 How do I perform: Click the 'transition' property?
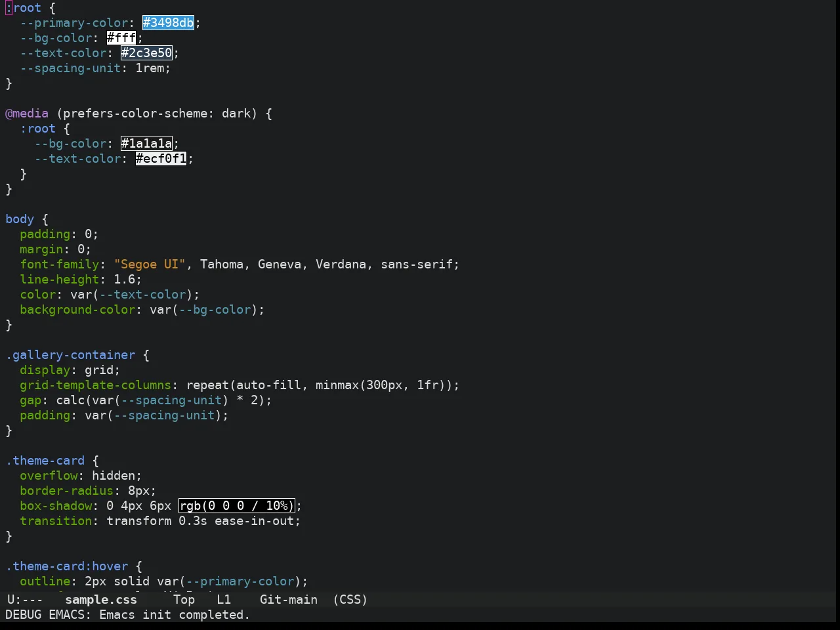[56, 521]
